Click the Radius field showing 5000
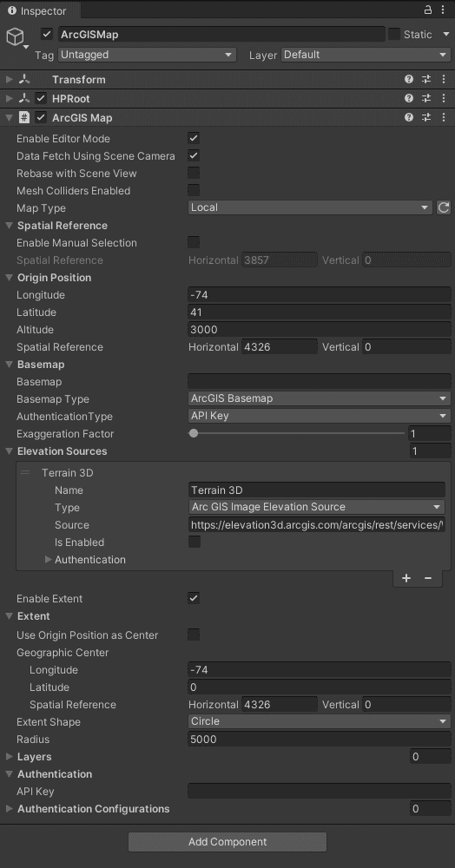455x868 pixels. [x=320, y=740]
